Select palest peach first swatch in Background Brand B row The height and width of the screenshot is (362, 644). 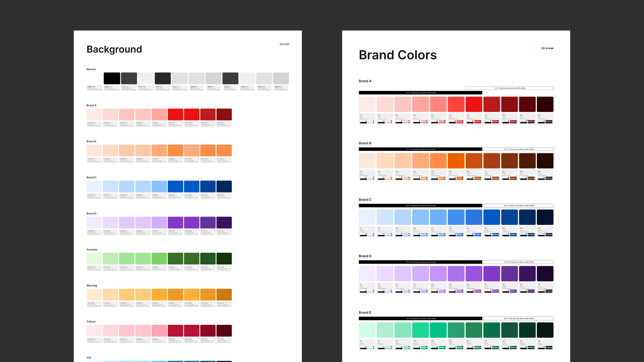94,150
